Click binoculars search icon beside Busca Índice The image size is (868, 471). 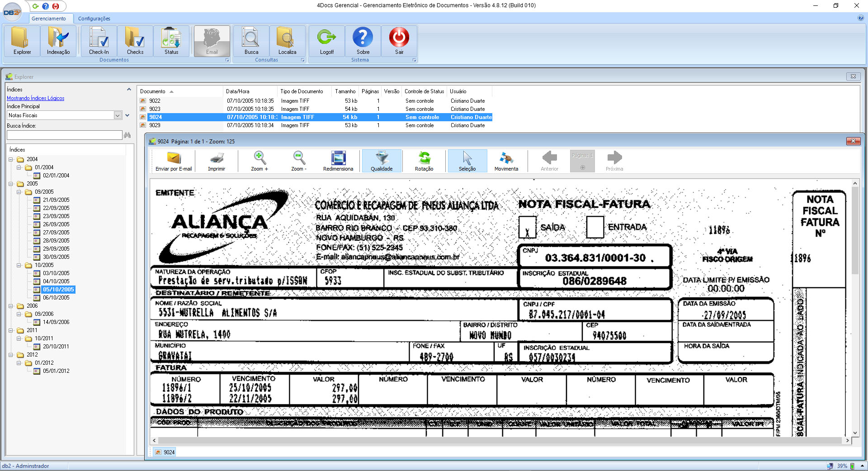tap(127, 135)
